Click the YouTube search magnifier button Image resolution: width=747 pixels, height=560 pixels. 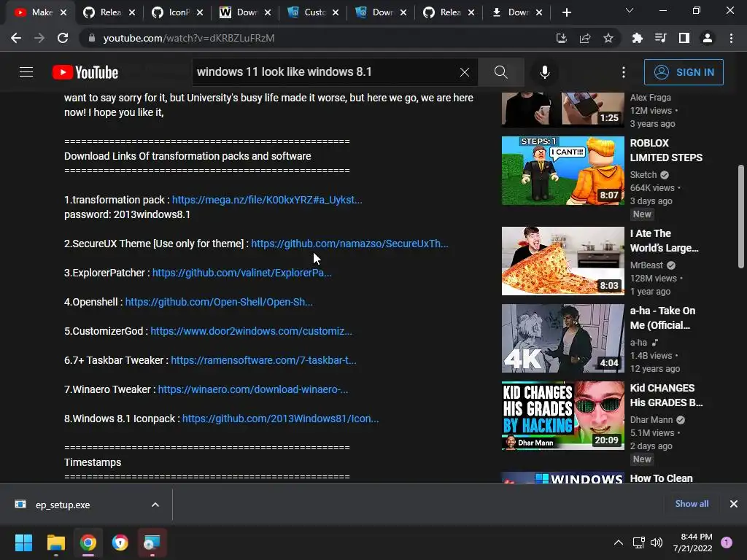click(x=500, y=72)
